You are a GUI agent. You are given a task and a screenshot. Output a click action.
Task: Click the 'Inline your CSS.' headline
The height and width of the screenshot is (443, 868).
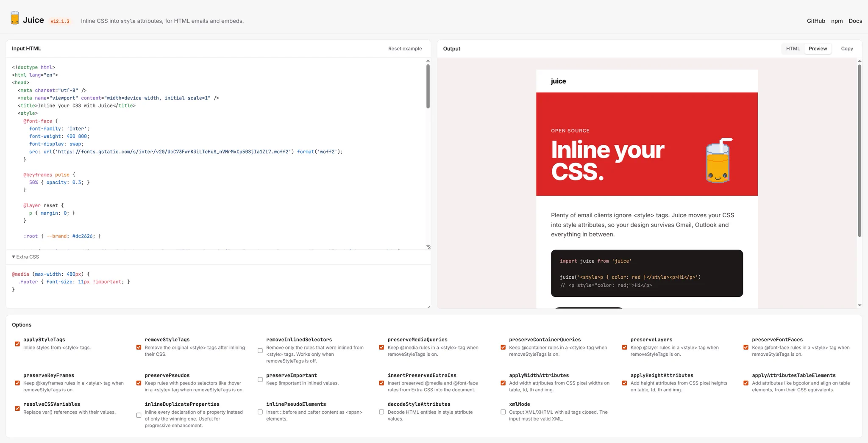(607, 161)
